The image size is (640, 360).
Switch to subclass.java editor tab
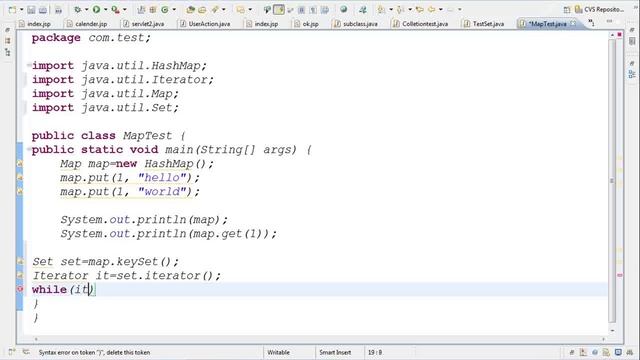(x=356, y=24)
